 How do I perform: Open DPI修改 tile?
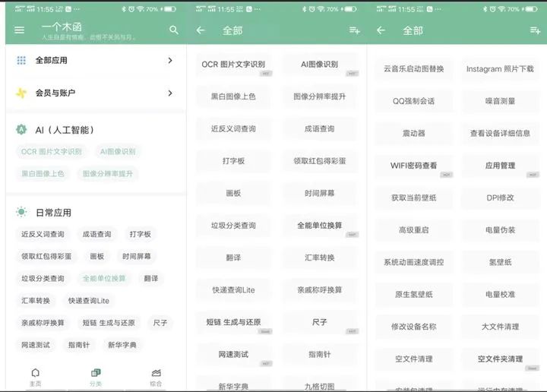[500, 198]
